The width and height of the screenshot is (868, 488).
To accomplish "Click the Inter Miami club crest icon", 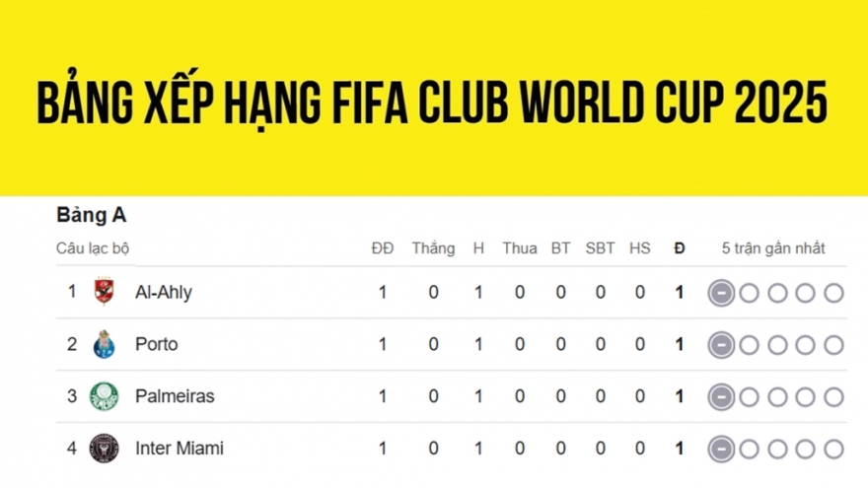I will [104, 449].
